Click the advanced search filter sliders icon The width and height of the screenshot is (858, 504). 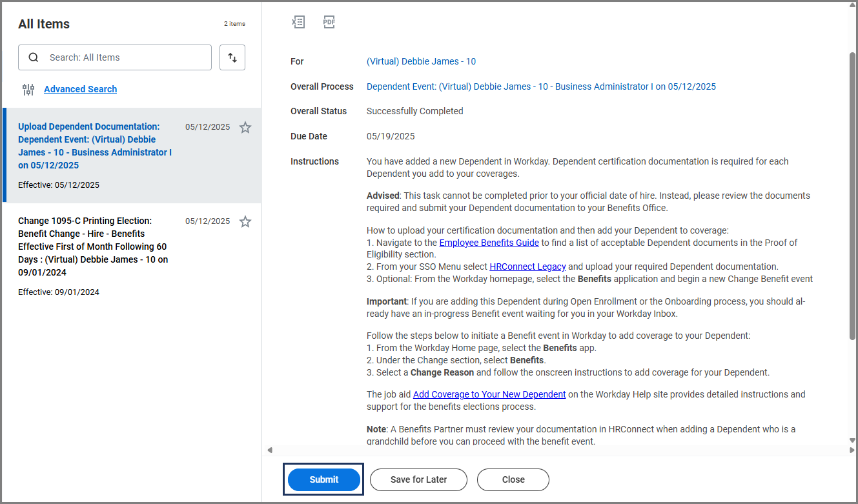tap(28, 90)
